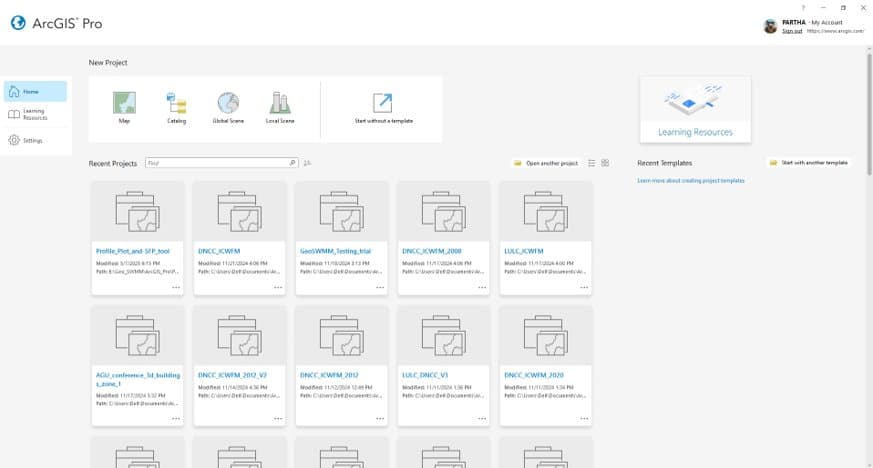The height and width of the screenshot is (468, 873).
Task: Create a new Local Scene project
Action: (x=280, y=108)
